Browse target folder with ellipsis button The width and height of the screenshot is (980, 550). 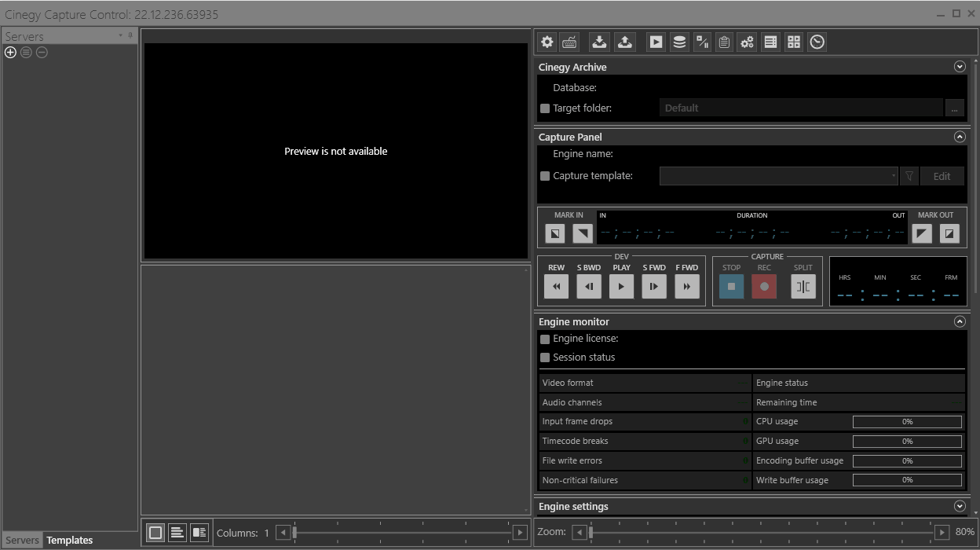pyautogui.click(x=955, y=108)
